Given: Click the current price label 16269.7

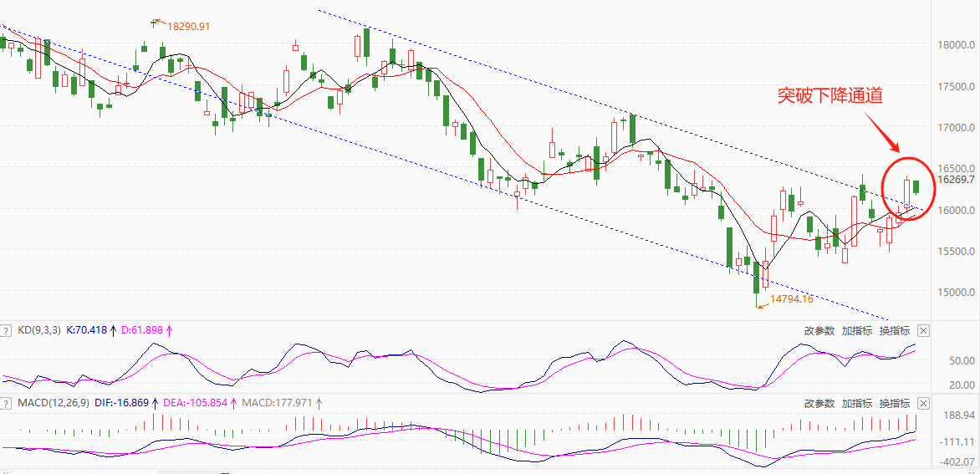Looking at the screenshot, I should 952,180.
